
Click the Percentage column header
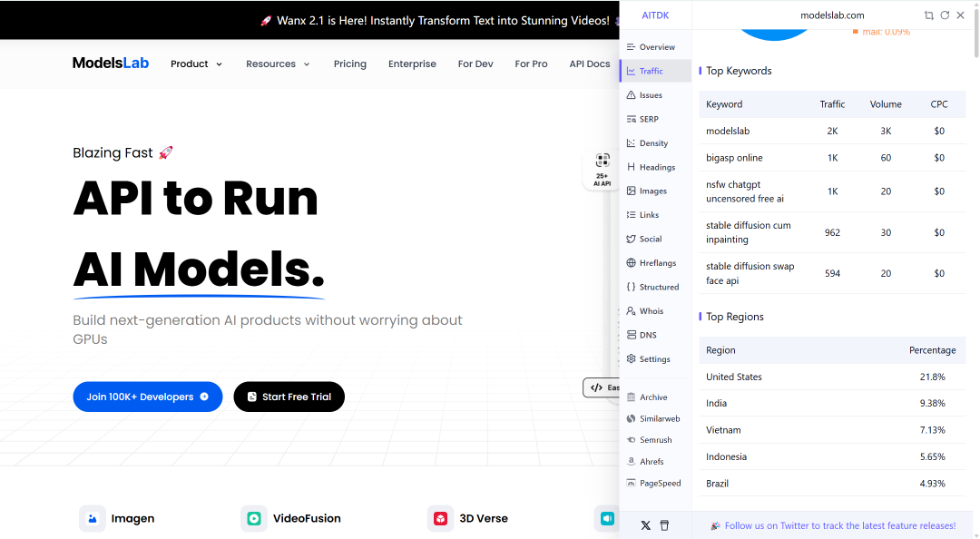click(x=932, y=350)
